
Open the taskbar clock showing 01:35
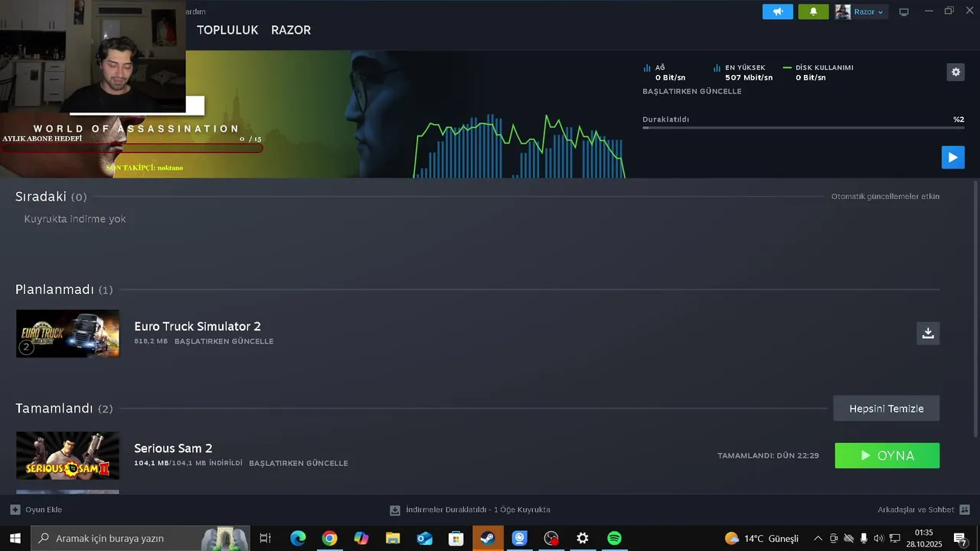(925, 538)
